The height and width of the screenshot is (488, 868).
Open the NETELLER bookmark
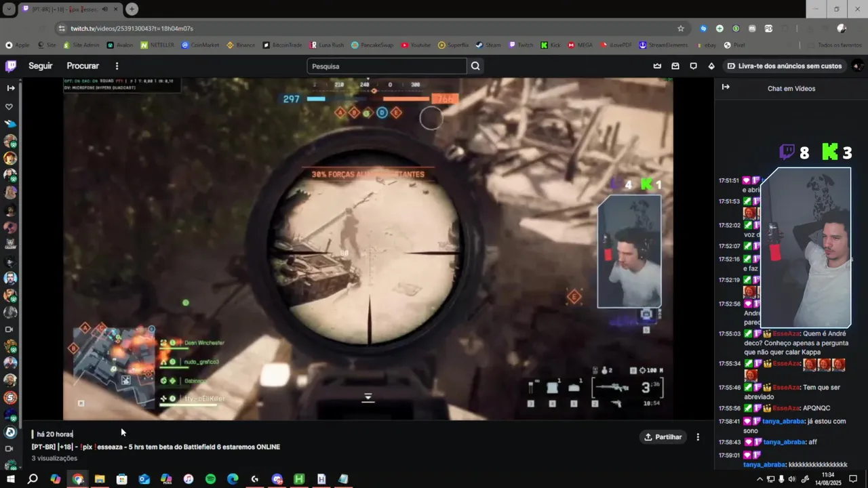pos(157,45)
